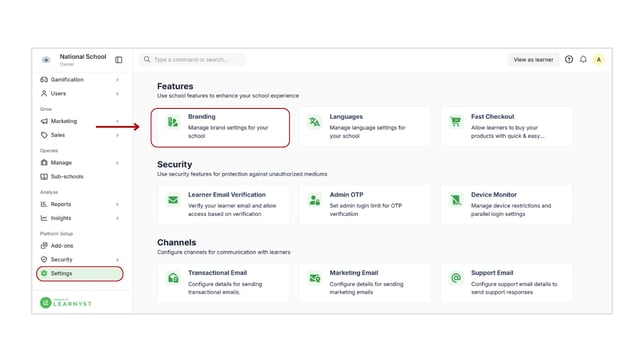Screen dimensions: 644x362
Task: Open the notifications bell icon
Action: pos(583,60)
